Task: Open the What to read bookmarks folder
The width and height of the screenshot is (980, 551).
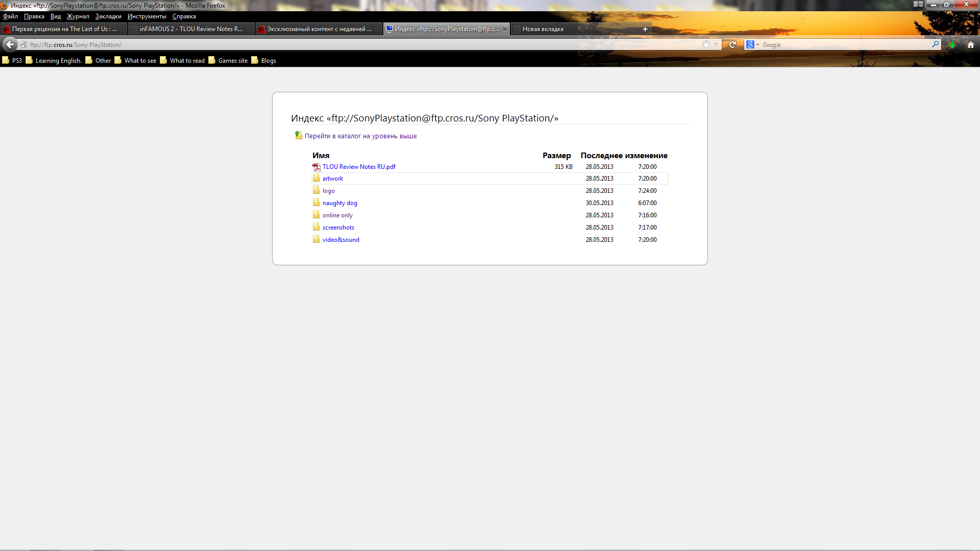Action: click(x=182, y=60)
